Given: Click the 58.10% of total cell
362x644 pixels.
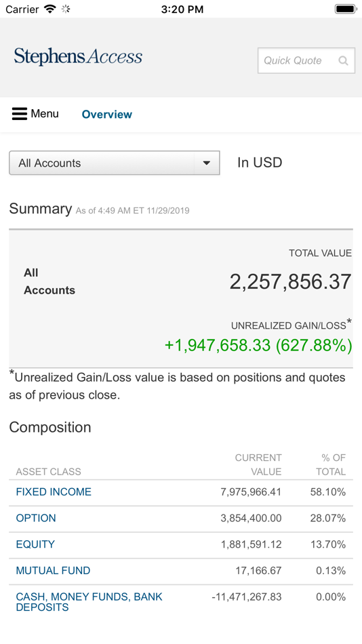Looking at the screenshot, I should coord(328,491).
